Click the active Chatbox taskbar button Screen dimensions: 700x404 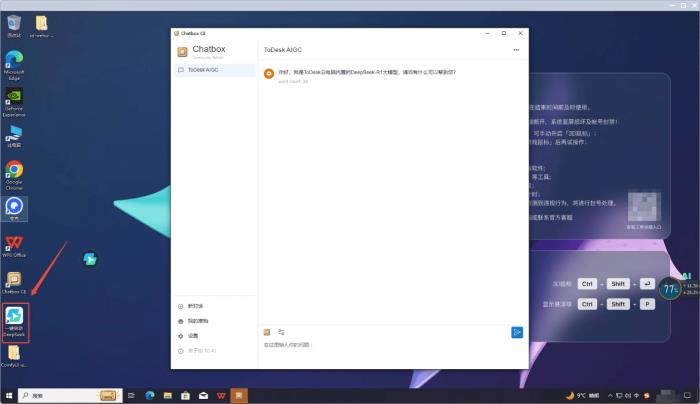point(239,396)
